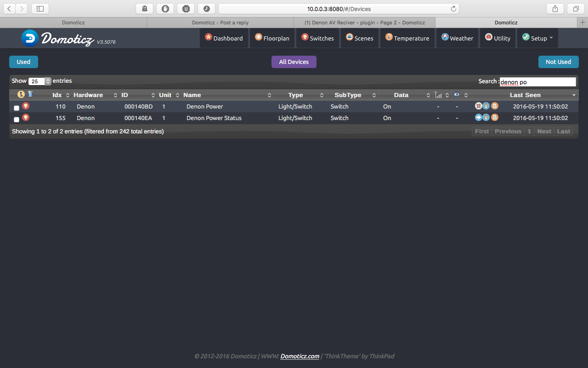Open a new tab with plus button
The height and width of the screenshot is (368, 588).
tap(582, 22)
